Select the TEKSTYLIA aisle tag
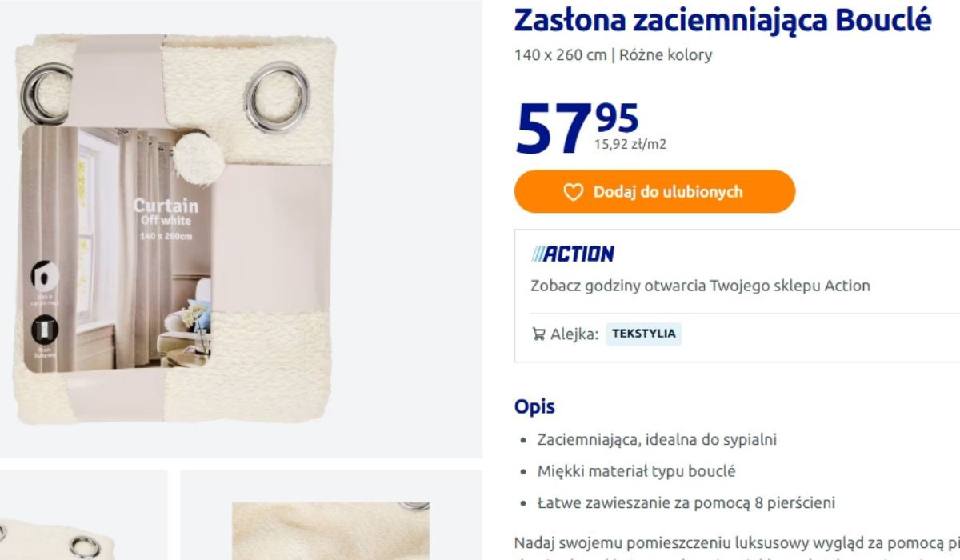Viewport: 960px width, 560px height. 644,334
